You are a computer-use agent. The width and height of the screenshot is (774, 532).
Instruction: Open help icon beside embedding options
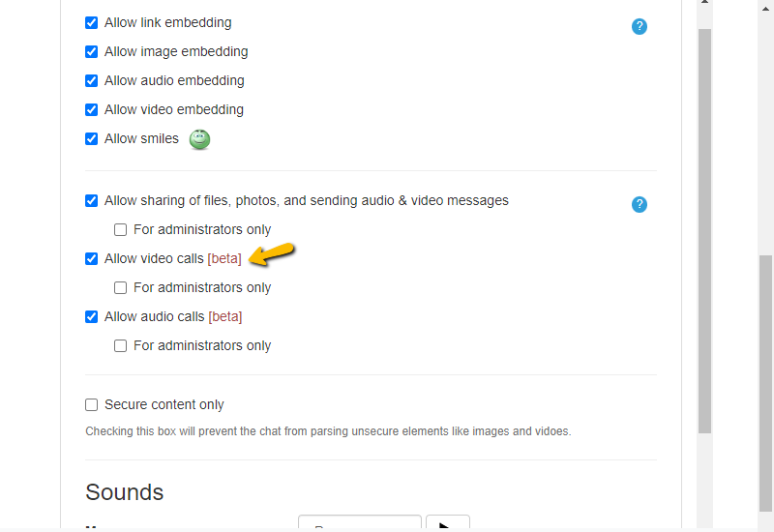640,27
